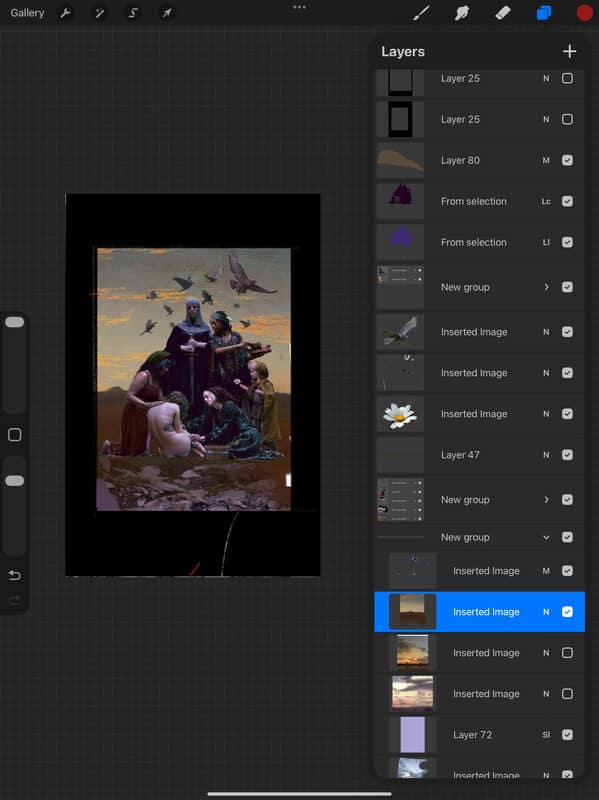The height and width of the screenshot is (800, 599).
Task: Select the Brush tool
Action: [421, 13]
